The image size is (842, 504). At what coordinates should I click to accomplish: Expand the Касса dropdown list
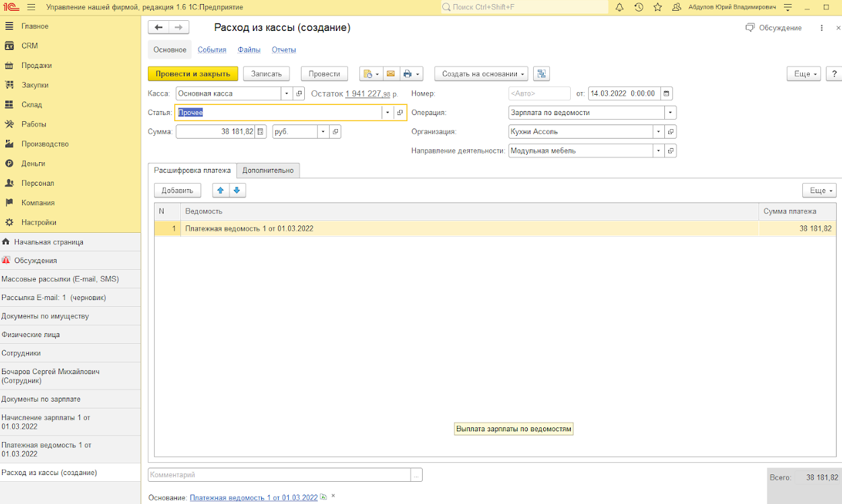point(287,94)
